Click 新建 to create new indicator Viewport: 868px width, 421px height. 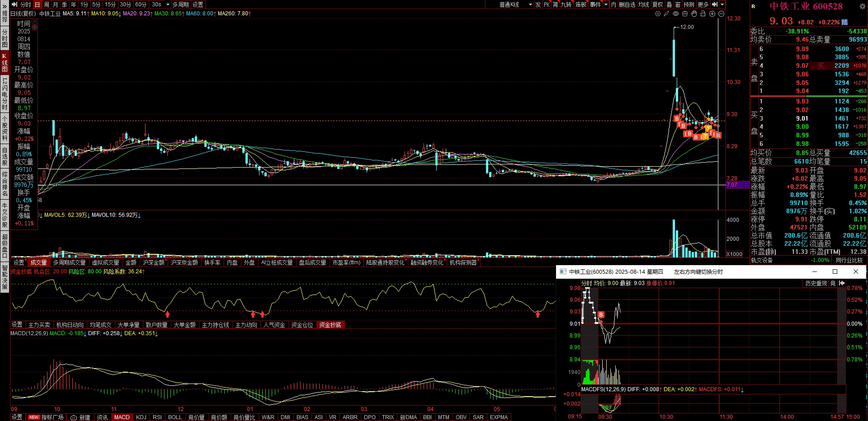[x=80, y=417]
